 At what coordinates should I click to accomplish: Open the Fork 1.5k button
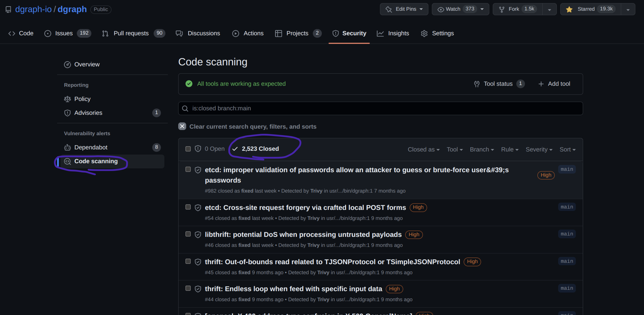click(518, 9)
